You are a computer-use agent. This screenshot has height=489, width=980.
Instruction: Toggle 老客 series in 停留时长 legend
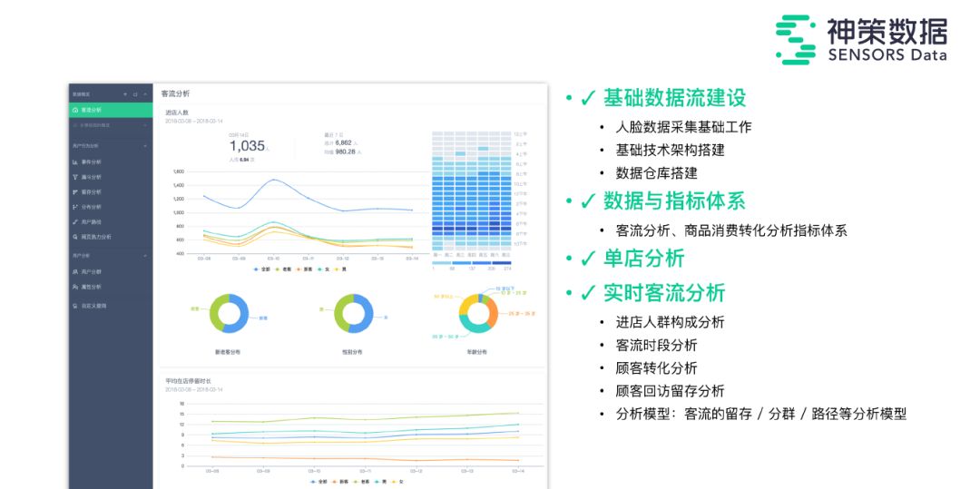360,482
